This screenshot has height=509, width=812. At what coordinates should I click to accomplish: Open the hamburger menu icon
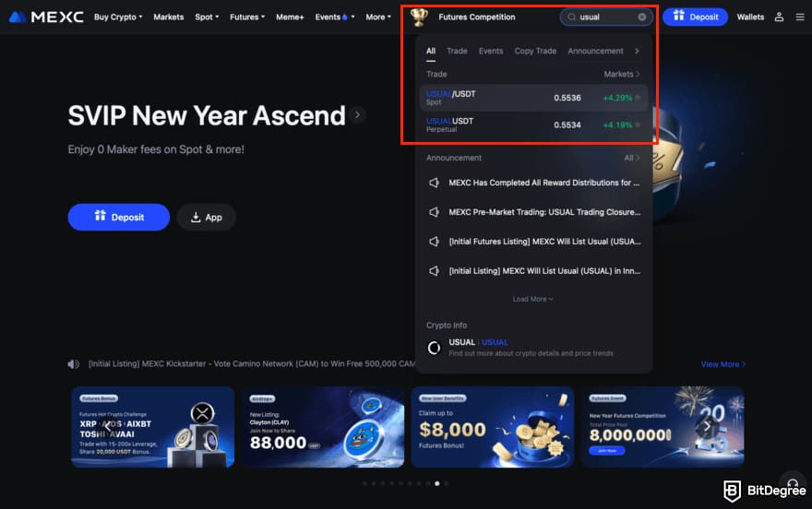[x=800, y=18]
